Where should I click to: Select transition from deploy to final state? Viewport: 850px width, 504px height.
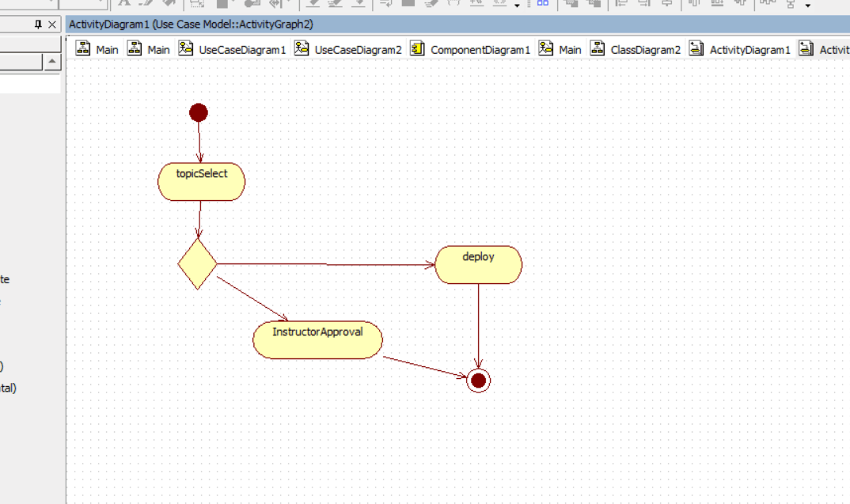tap(478, 325)
